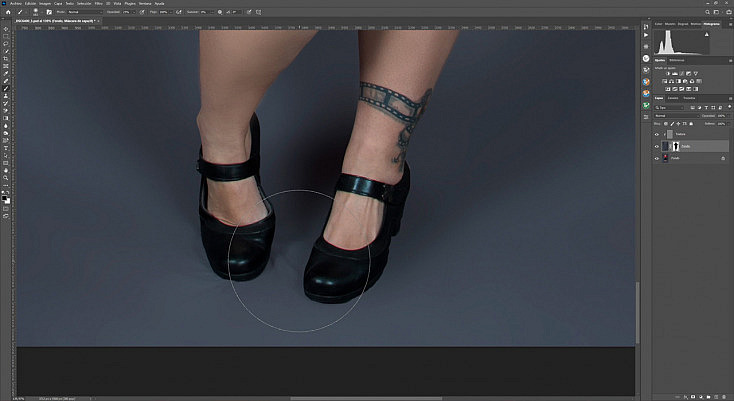The width and height of the screenshot is (734, 401).
Task: Click the background color swatch
Action: 7,201
